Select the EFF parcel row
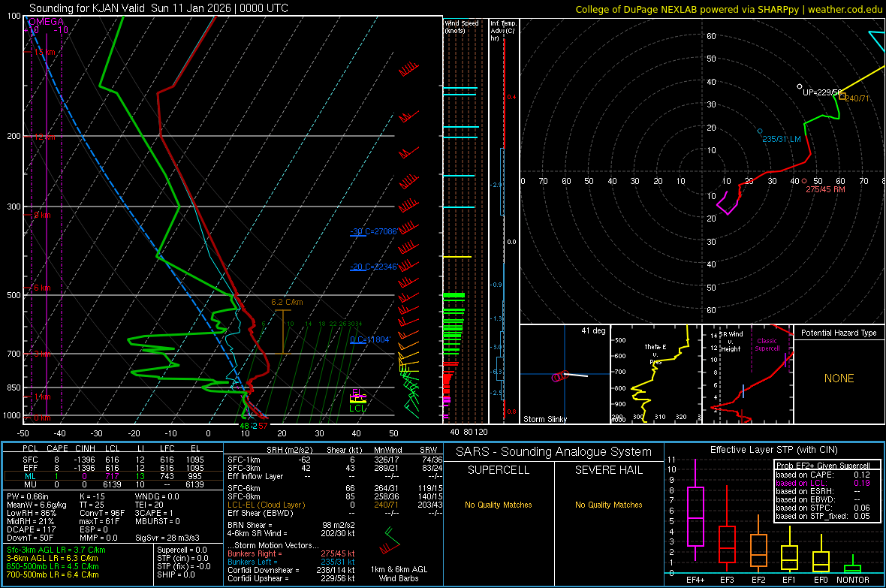The height and width of the screenshot is (588, 886). coord(112,468)
